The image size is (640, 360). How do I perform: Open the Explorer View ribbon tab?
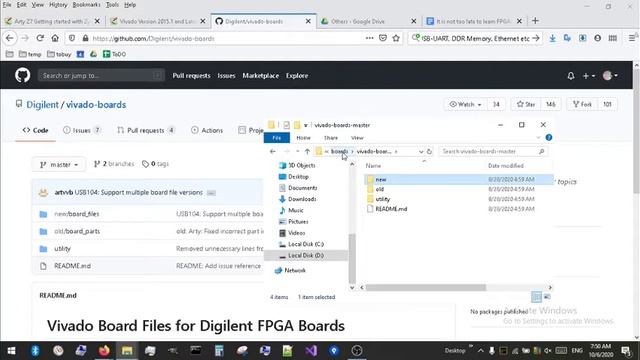pyautogui.click(x=357, y=138)
